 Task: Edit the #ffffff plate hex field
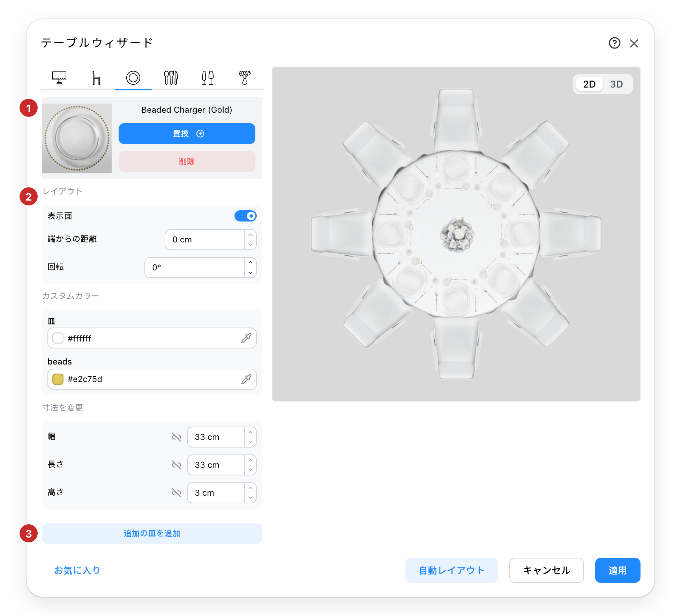coord(152,338)
